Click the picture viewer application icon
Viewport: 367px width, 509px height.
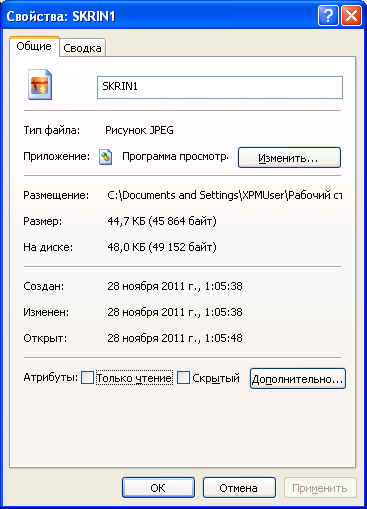click(x=106, y=157)
